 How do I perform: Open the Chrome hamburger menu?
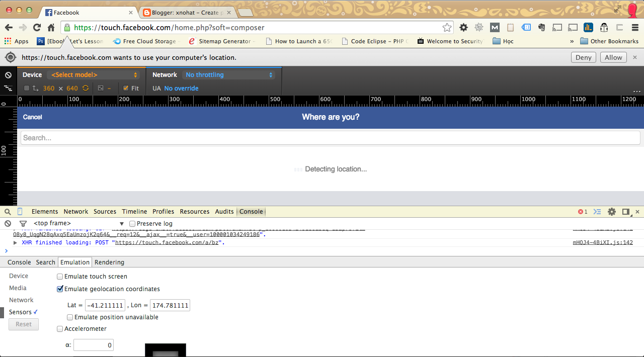tap(635, 28)
